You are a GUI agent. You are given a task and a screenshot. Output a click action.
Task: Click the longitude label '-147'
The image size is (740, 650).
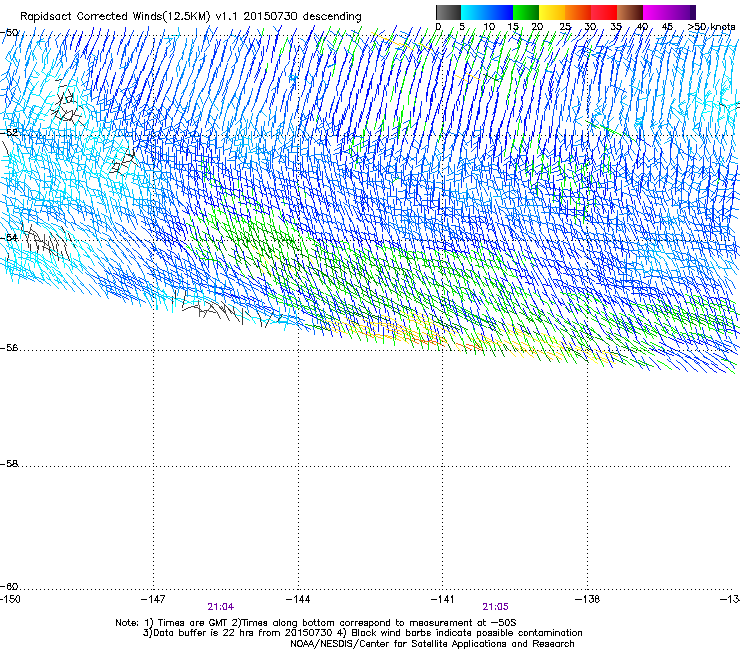153,599
